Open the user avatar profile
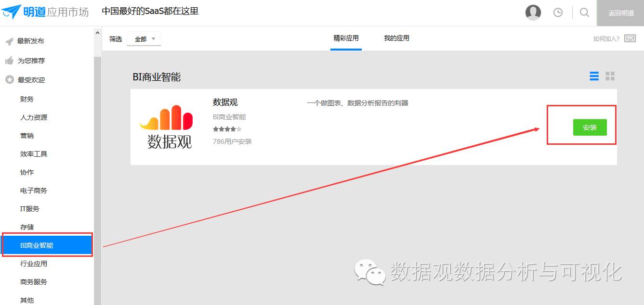Screen dimensions: 644x305 coord(533,13)
